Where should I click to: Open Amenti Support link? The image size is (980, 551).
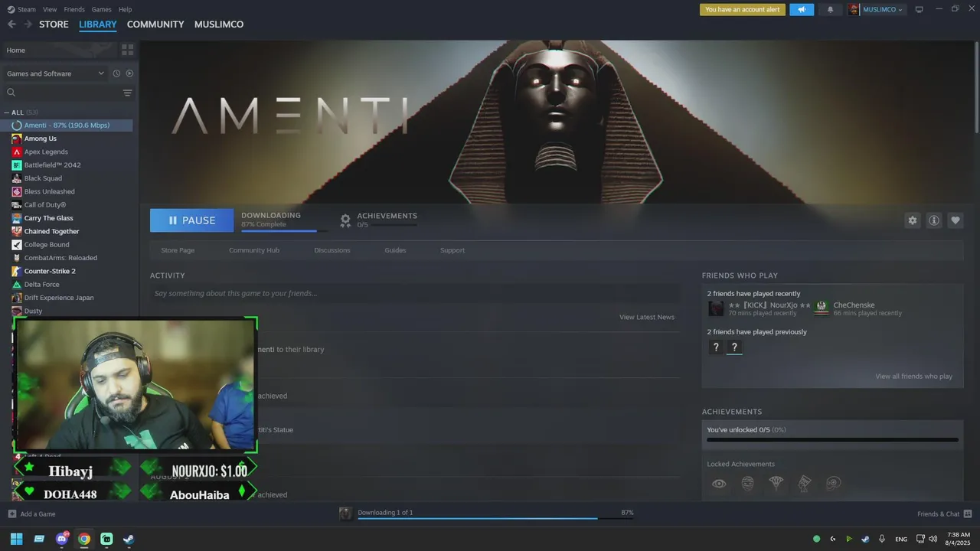(452, 250)
